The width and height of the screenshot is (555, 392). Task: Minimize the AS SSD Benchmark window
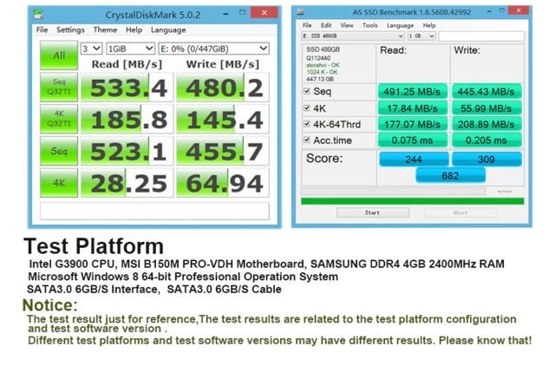[489, 11]
